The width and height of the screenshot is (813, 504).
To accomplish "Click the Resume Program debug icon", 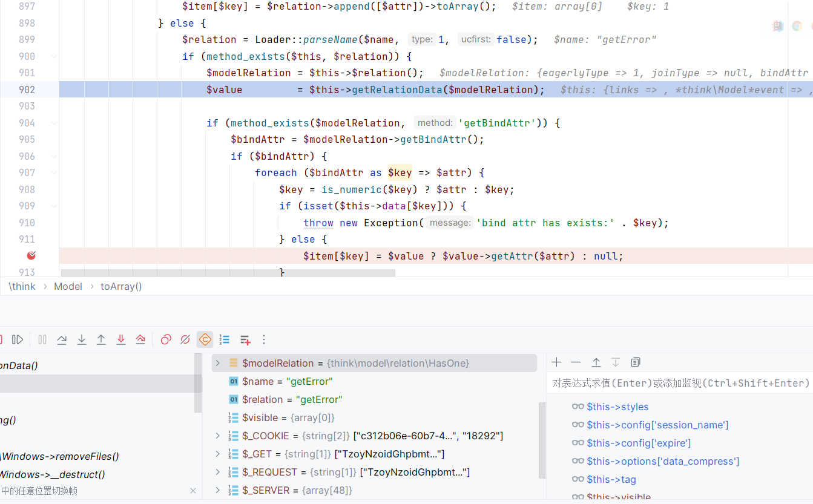I will [x=18, y=339].
